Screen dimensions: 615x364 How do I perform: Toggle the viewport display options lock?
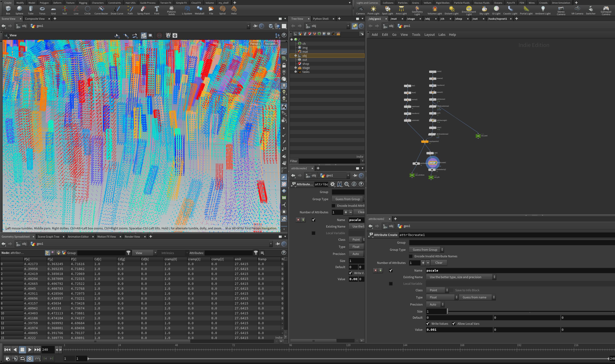tap(284, 65)
